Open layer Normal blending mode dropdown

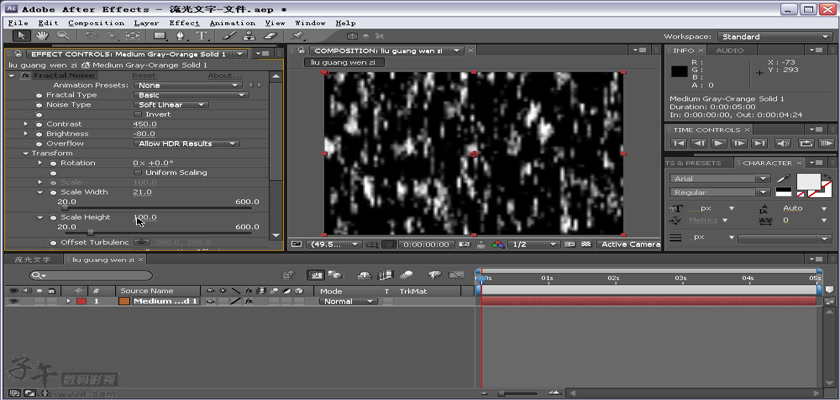coord(348,301)
